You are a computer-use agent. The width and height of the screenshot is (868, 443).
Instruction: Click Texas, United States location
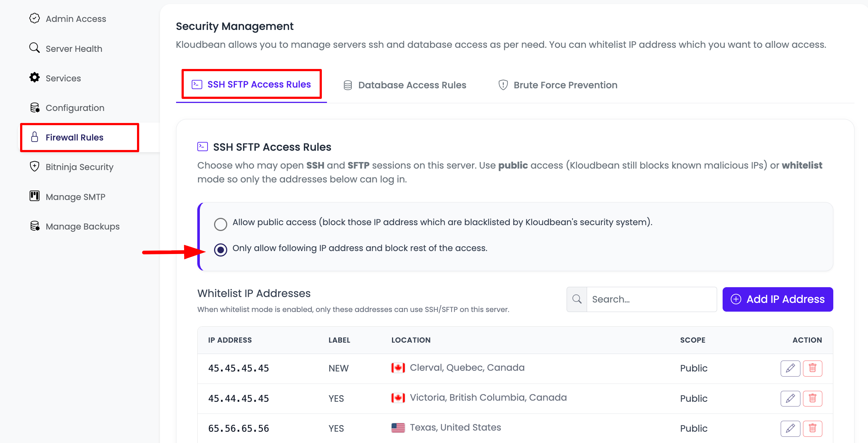pos(456,428)
